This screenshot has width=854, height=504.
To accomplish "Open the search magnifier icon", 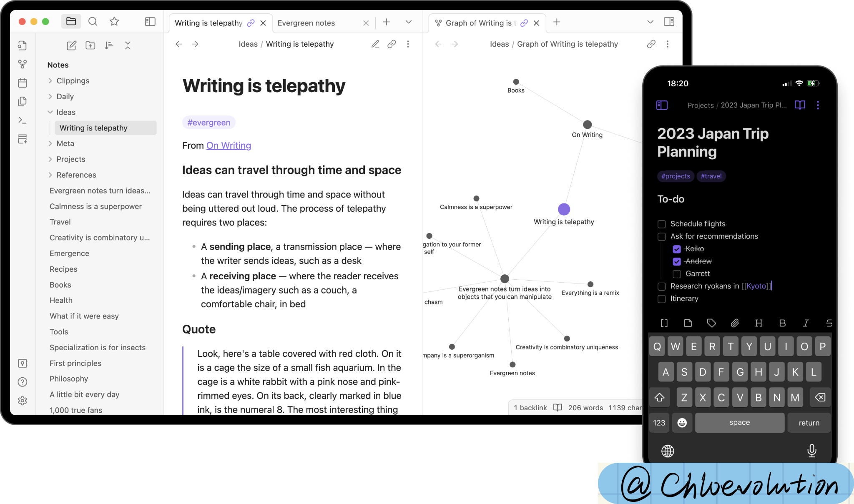I will pos(93,22).
